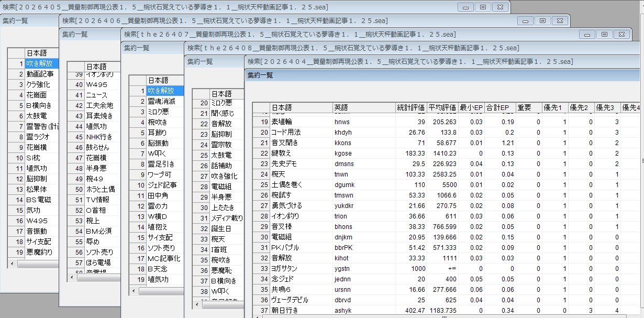Minimize the 2026406 search window
644x318 pixels.
coord(525,20)
